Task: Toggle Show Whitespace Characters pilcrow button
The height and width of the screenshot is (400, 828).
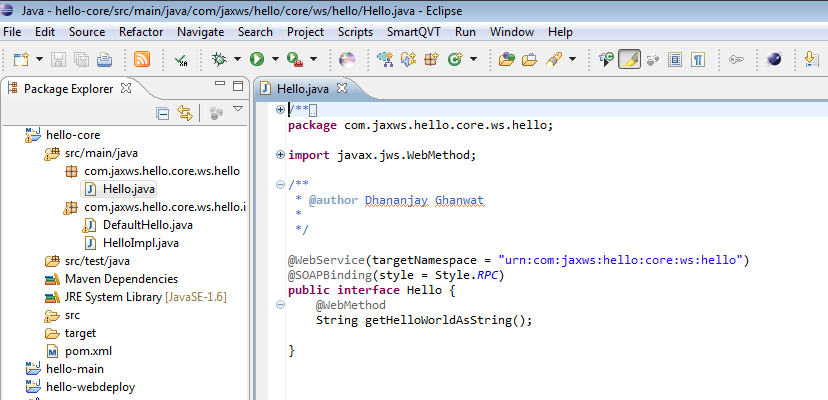Action: tap(698, 60)
